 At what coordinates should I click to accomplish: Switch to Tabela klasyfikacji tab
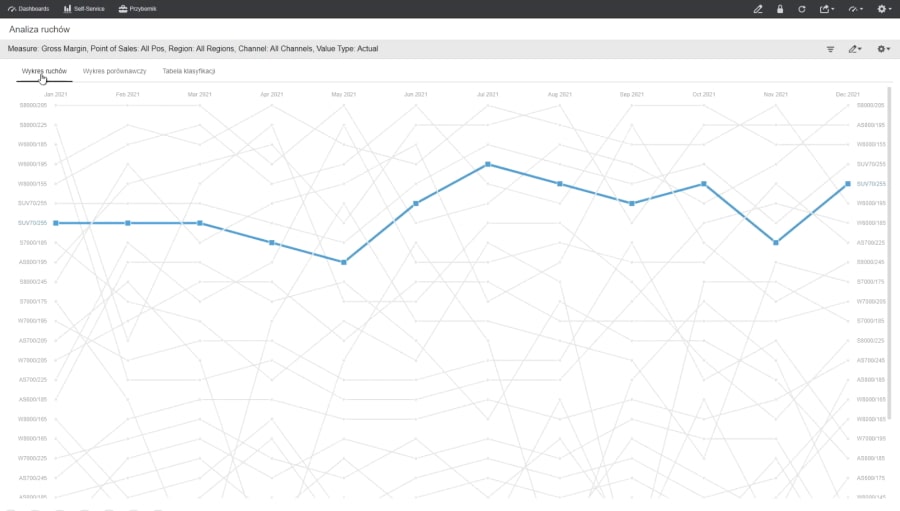click(189, 71)
